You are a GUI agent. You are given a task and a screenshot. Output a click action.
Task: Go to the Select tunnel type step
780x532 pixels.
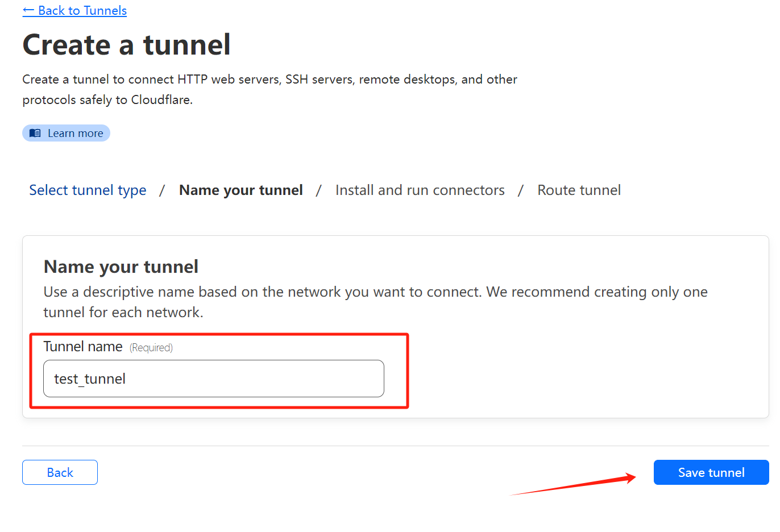pos(88,190)
